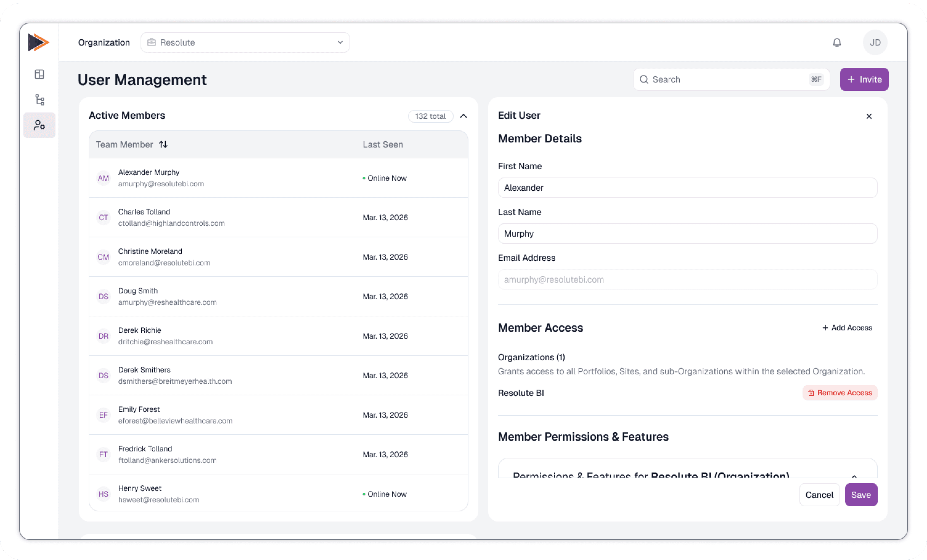The image size is (927, 560).
Task: Open the Resolute organization dropdown
Action: (245, 42)
